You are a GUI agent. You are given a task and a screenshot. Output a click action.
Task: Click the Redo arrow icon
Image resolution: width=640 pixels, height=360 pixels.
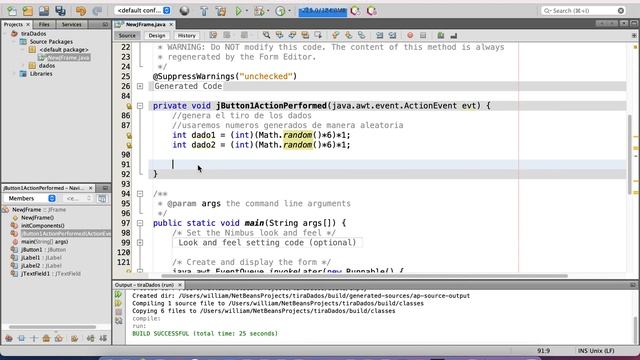pyautogui.click(x=97, y=11)
